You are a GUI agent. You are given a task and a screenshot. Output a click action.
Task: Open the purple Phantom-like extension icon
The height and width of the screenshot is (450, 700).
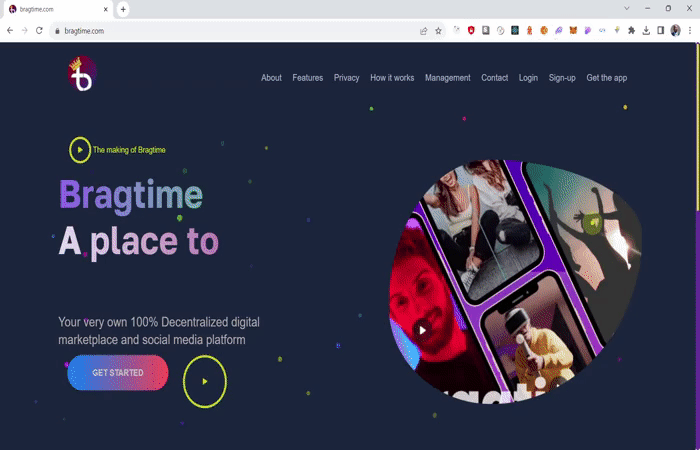[588, 30]
